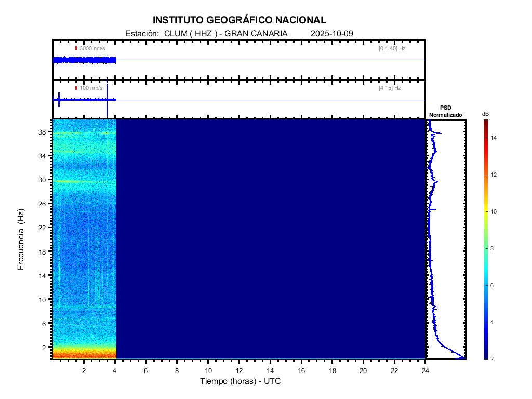The height and width of the screenshot is (399, 532).
Task: Click the [4 15] Hz filter label
Action: pyautogui.click(x=390, y=88)
